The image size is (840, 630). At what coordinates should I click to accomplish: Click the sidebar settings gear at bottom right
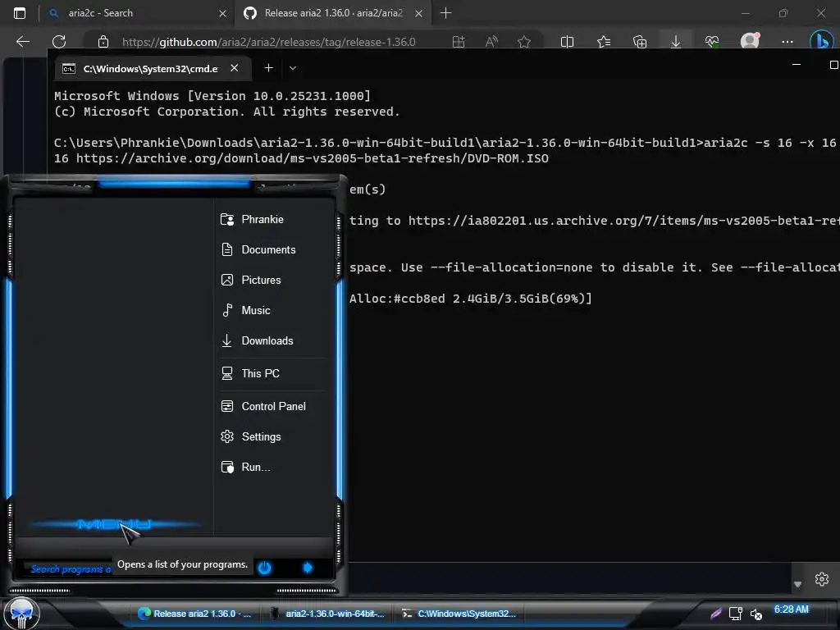[822, 579]
